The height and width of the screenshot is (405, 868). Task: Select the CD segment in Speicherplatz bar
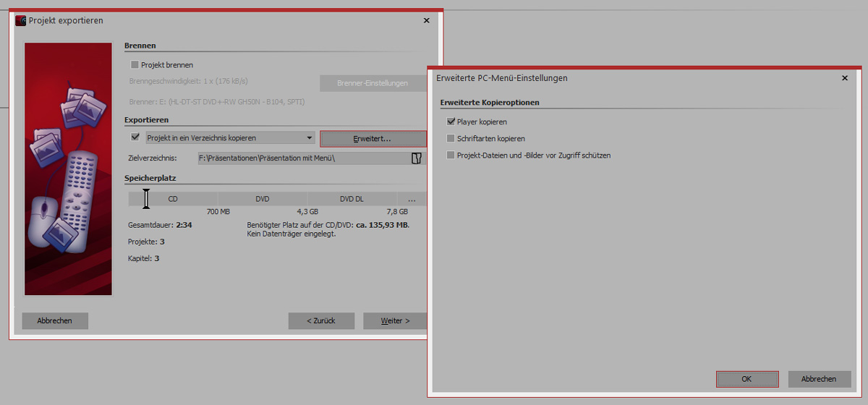pos(173,199)
